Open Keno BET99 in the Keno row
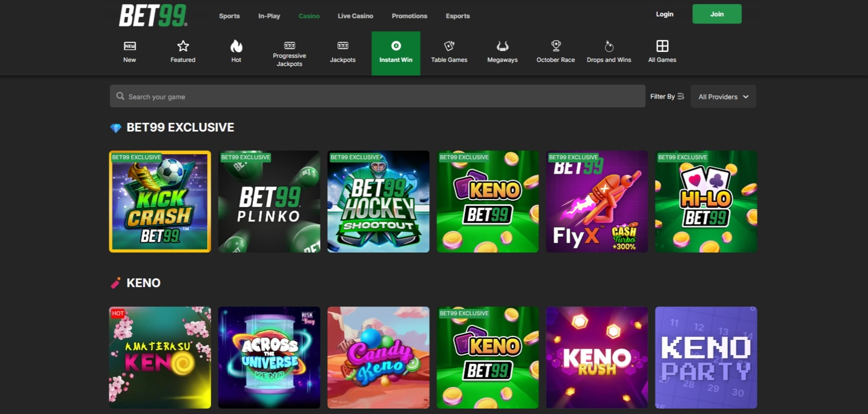This screenshot has width=868, height=414. click(x=488, y=358)
